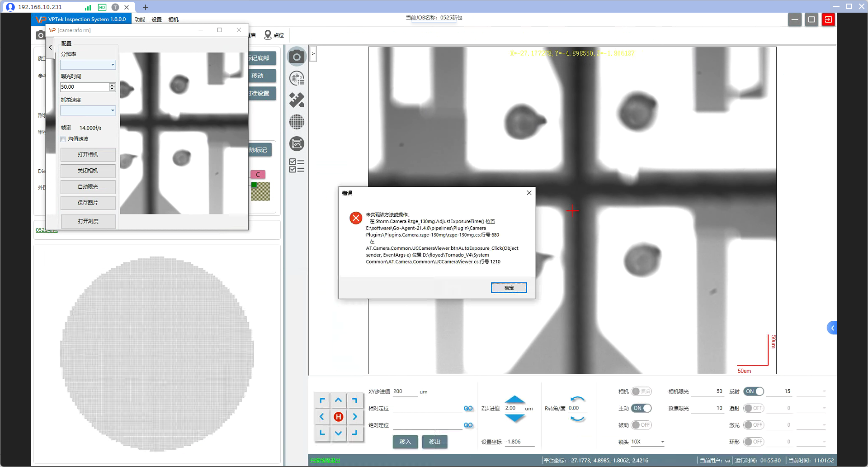The width and height of the screenshot is (868, 467).
Task: Move stage up with the up arrow
Action: pyautogui.click(x=338, y=400)
